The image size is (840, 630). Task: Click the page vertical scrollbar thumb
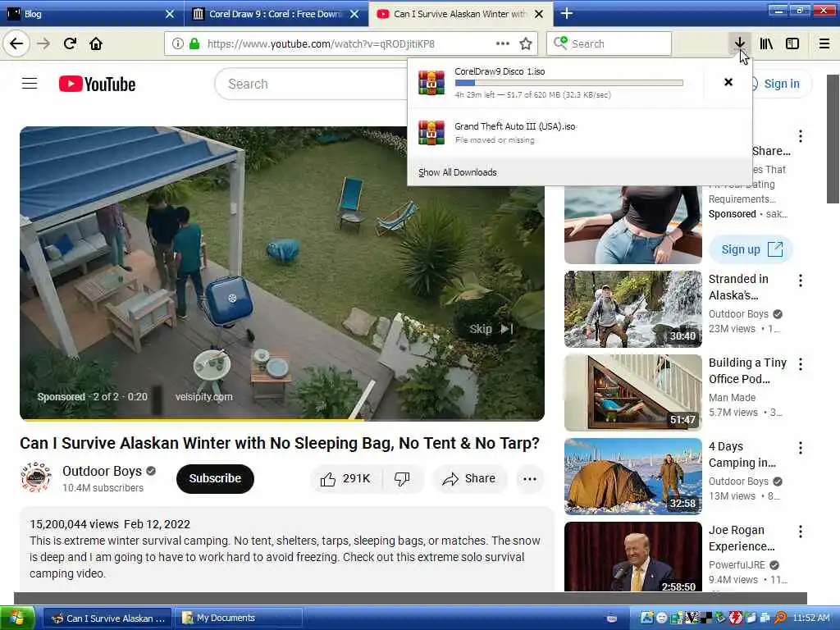click(x=833, y=138)
